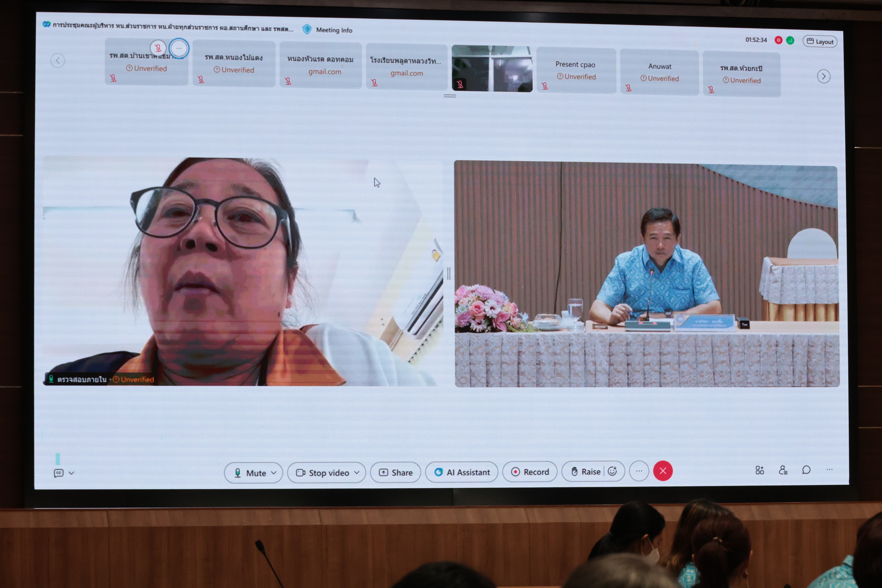Select the รพ.สต.หนองไม้แดง participant tile
Image resolution: width=882 pixels, height=588 pixels.
234,64
